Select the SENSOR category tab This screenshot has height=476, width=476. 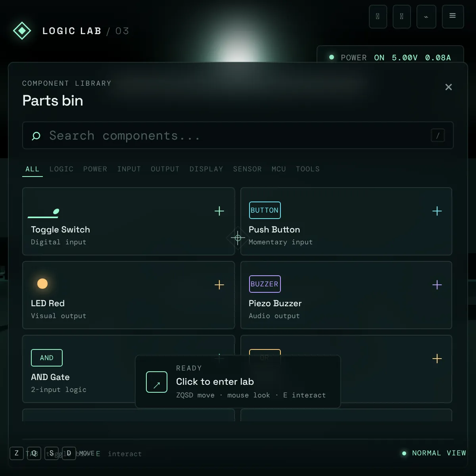tap(248, 169)
